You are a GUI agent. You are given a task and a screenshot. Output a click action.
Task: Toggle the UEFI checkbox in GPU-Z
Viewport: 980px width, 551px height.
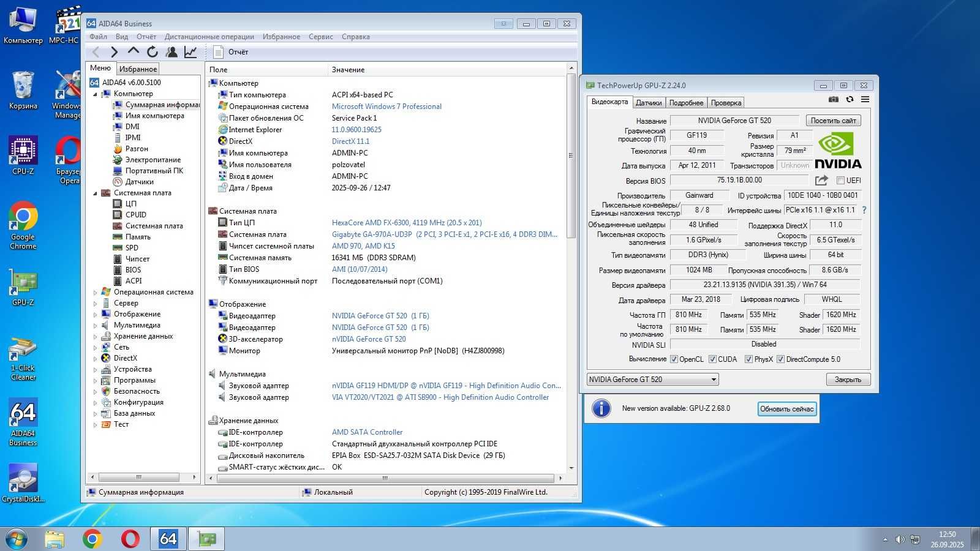(841, 181)
